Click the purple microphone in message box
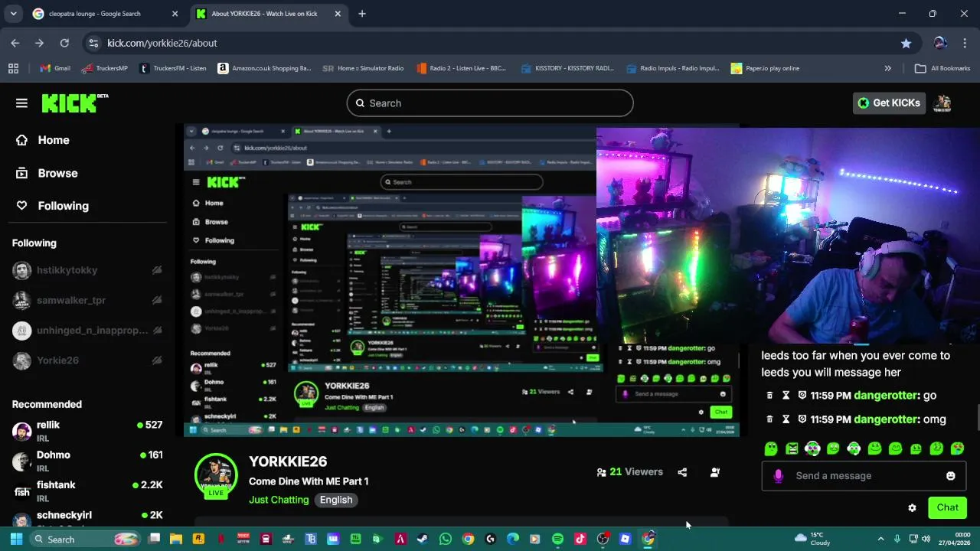 [778, 476]
